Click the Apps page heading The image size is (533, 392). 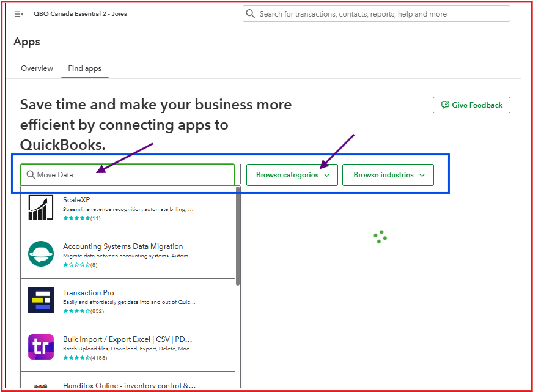27,42
